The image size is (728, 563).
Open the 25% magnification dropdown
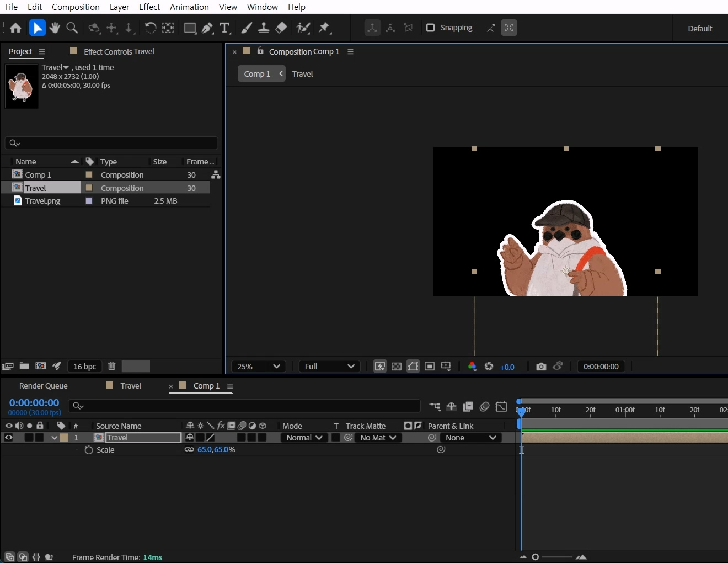pos(258,367)
